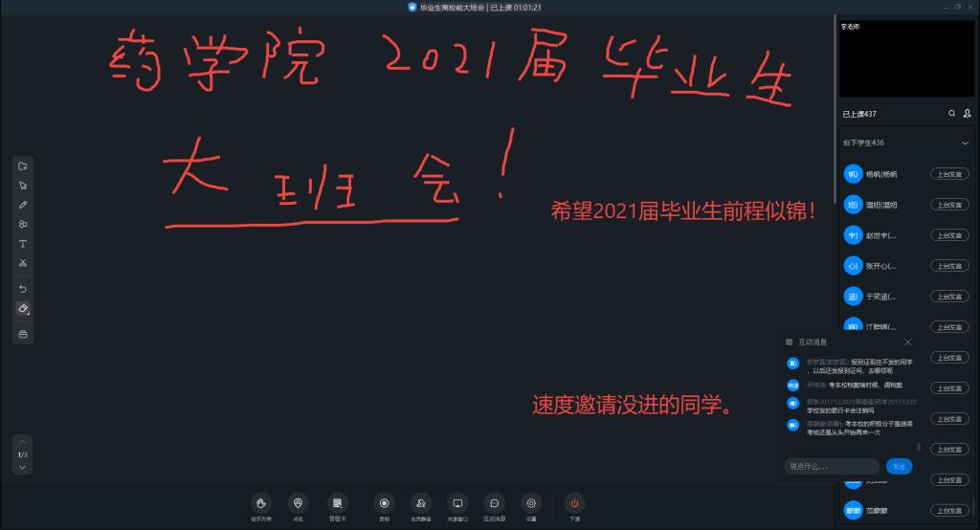
Task: Select the arrow pointer tool
Action: click(x=23, y=186)
